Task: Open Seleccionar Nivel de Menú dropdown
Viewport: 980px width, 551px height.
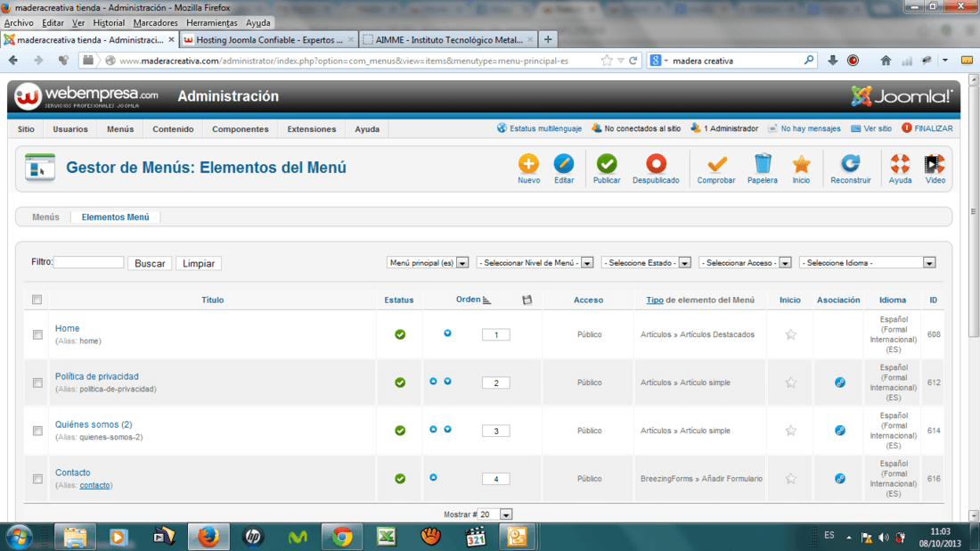Action: tap(535, 263)
